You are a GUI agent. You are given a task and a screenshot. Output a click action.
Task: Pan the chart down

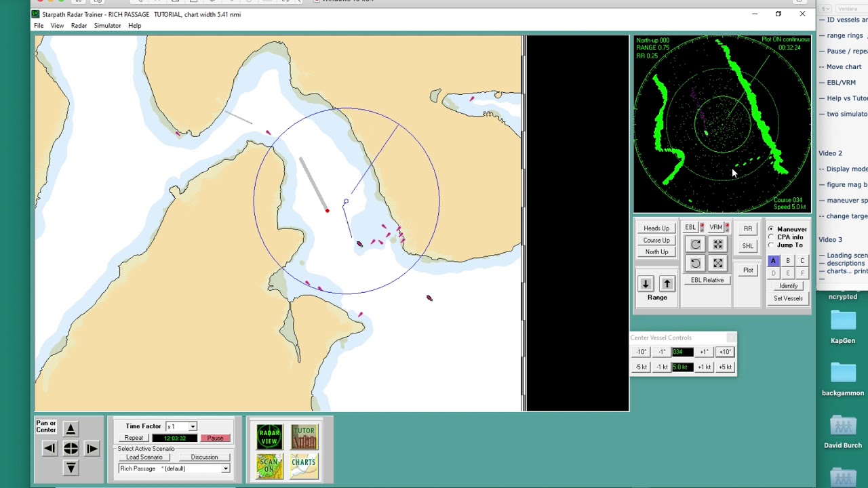point(71,468)
